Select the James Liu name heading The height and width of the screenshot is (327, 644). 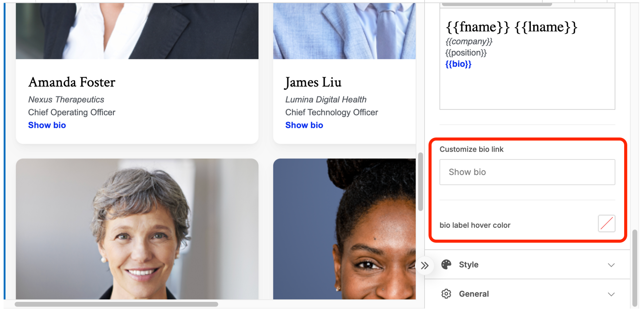click(313, 82)
